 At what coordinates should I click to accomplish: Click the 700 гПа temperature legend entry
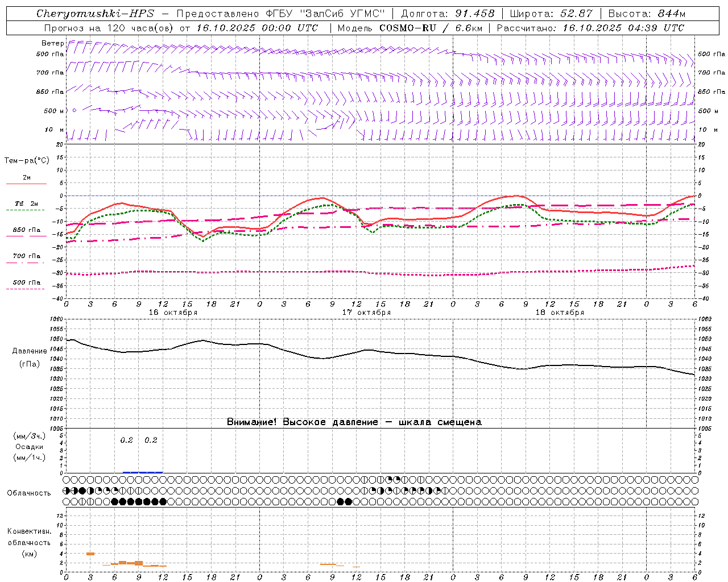[26, 256]
